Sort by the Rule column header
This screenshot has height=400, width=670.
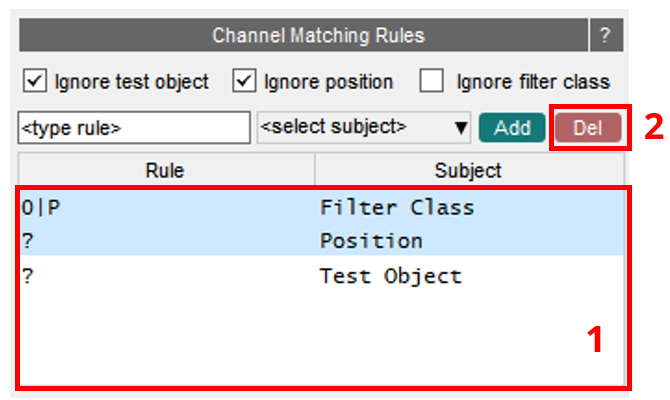tap(166, 170)
